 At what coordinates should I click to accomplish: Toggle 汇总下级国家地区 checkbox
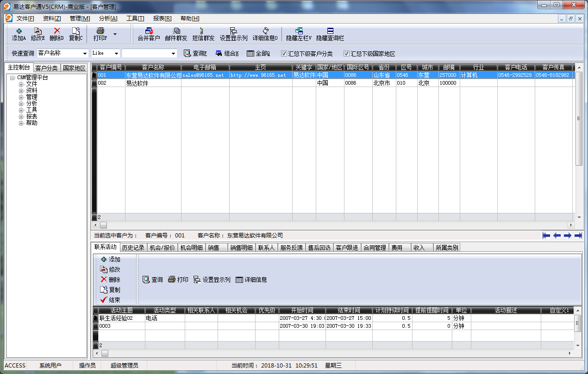[x=346, y=54]
